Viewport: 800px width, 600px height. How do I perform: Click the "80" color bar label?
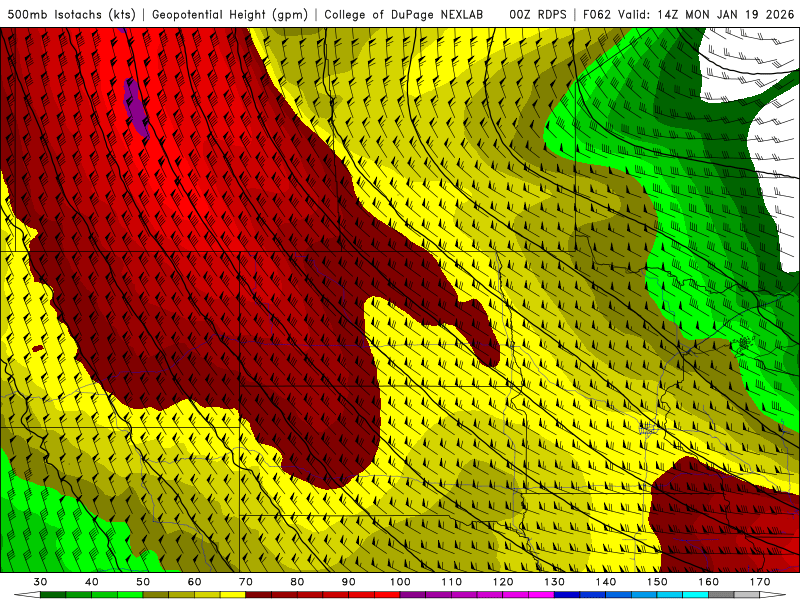pyautogui.click(x=297, y=582)
